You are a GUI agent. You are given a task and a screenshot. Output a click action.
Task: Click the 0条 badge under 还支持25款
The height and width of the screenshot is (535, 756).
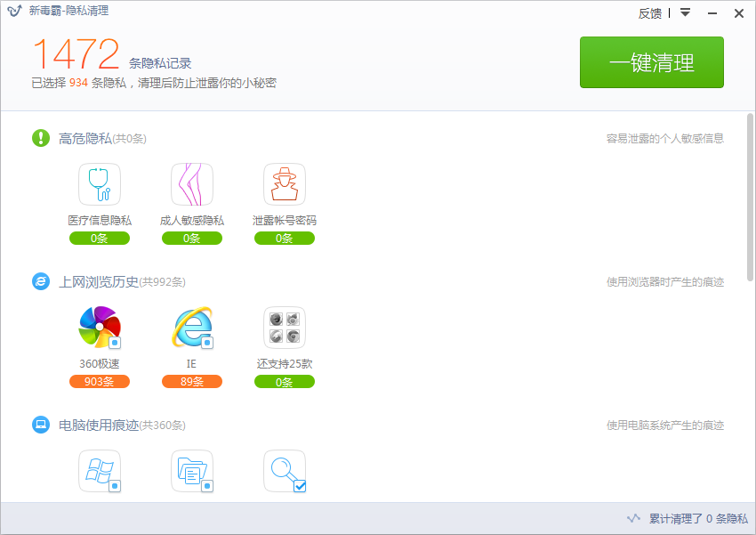click(x=285, y=382)
